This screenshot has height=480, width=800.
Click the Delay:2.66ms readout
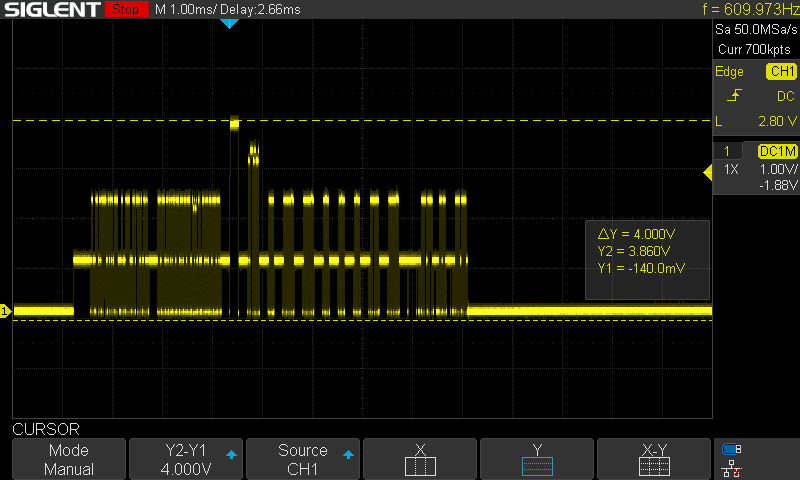(260, 9)
